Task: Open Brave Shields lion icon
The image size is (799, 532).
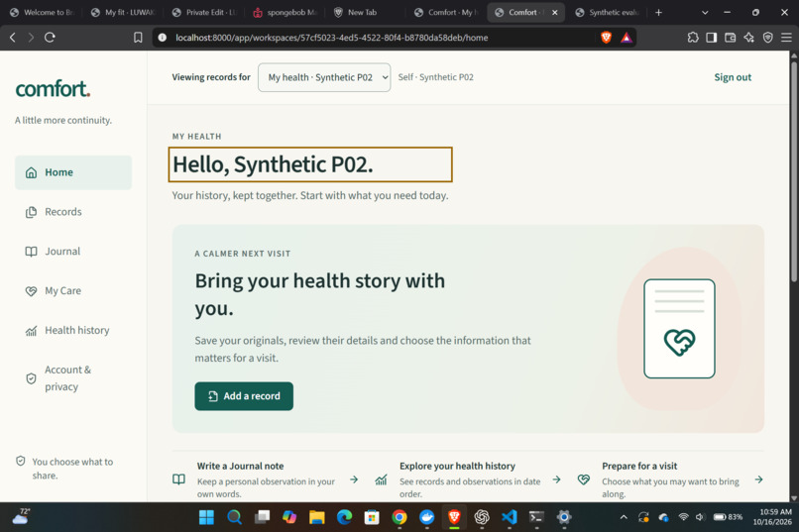Action: point(606,38)
